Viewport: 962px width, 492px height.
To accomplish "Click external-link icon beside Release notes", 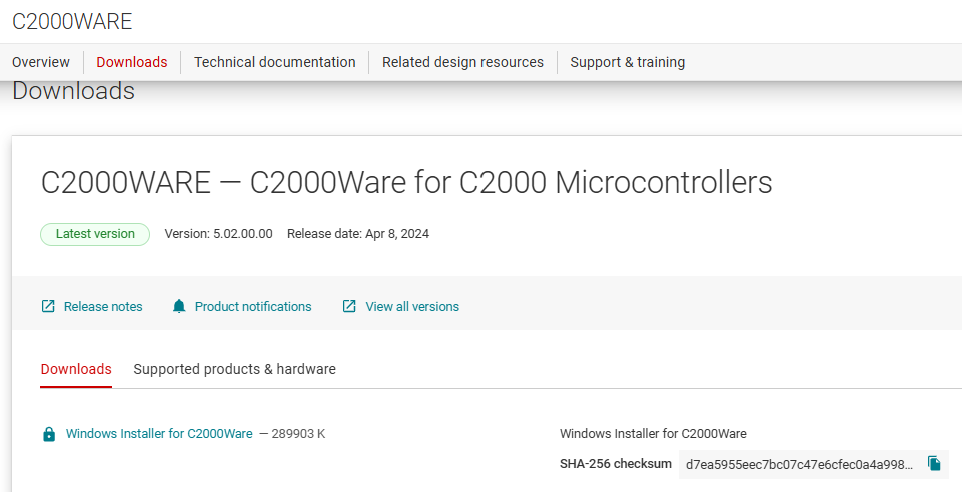I will 48,306.
